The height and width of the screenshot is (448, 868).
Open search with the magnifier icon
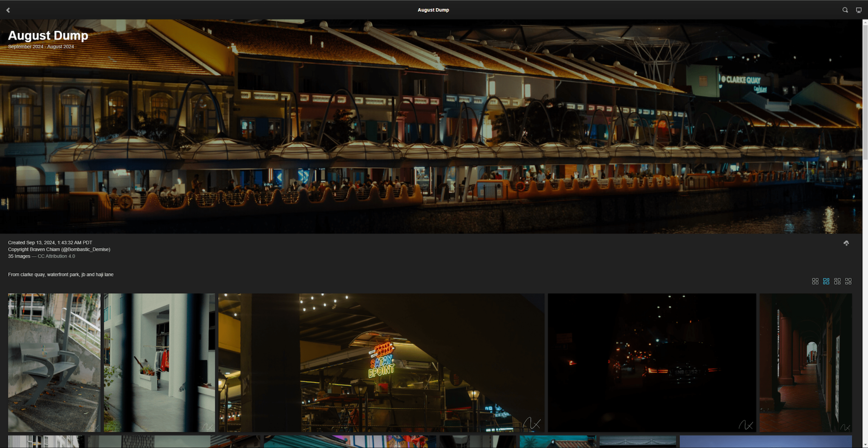point(844,10)
